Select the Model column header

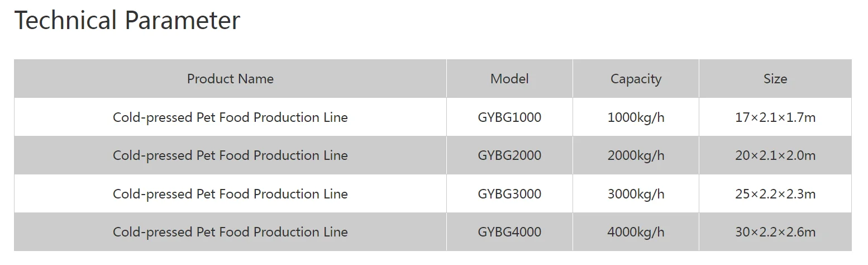pos(509,79)
